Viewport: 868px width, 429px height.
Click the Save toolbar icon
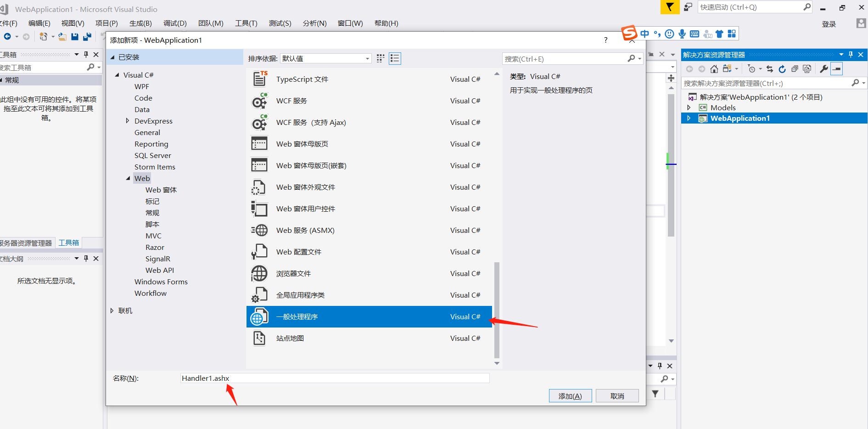75,36
